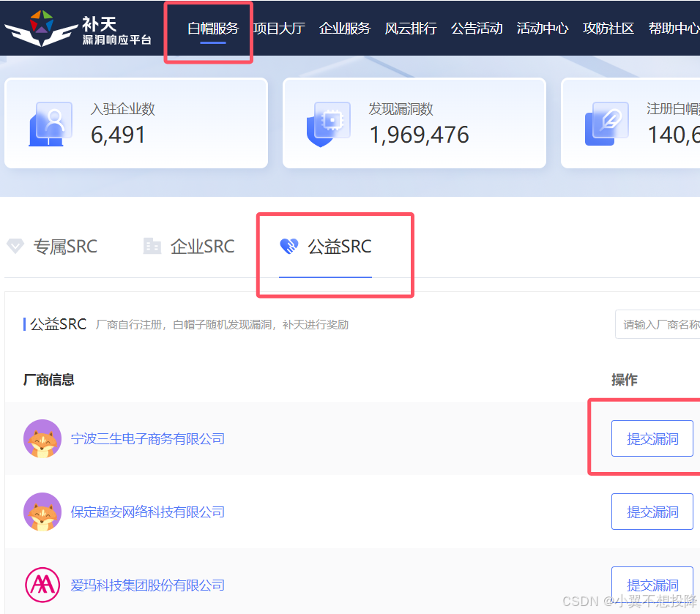The image size is (700, 614).
Task: Click the 操作 column header
Action: (625, 380)
